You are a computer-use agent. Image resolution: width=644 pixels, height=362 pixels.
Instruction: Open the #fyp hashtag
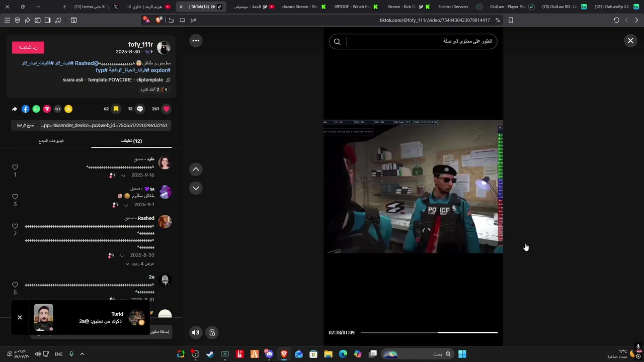(101, 70)
